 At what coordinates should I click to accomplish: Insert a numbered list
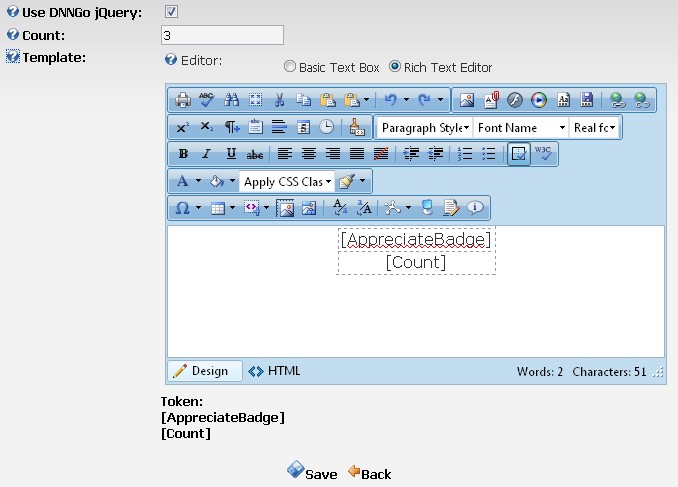coord(465,154)
